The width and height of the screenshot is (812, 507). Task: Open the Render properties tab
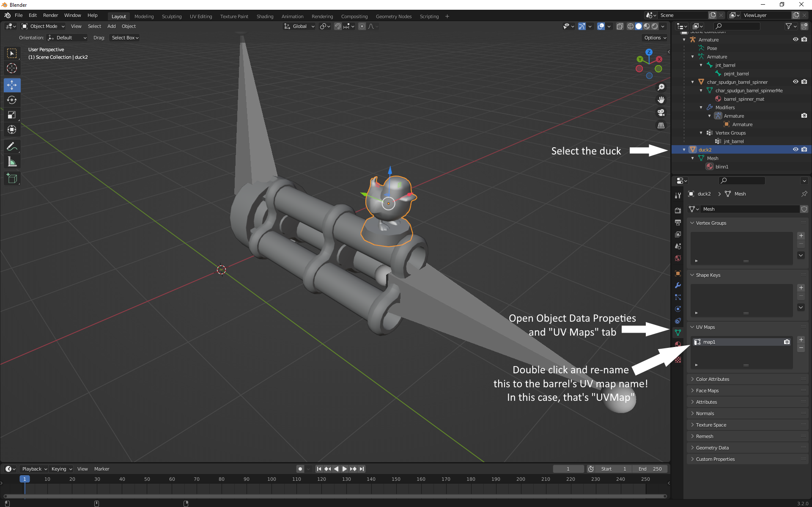678,210
